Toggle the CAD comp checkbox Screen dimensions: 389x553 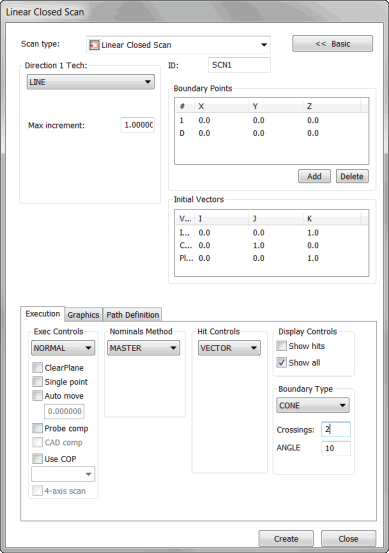click(37, 442)
